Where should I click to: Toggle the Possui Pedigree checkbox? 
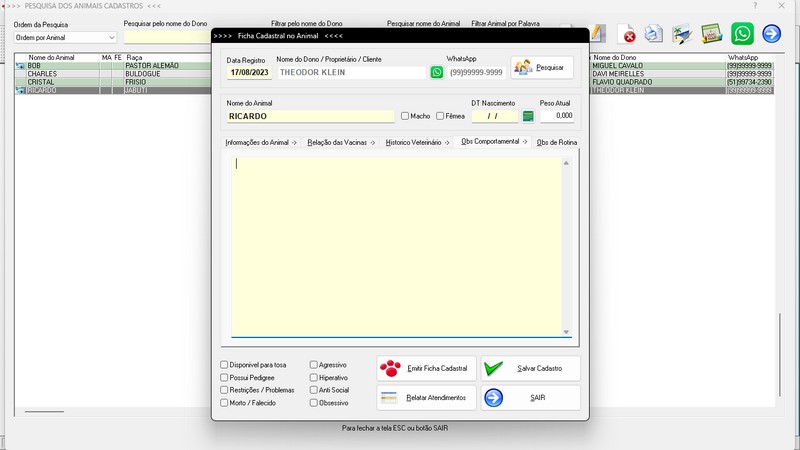[224, 378]
